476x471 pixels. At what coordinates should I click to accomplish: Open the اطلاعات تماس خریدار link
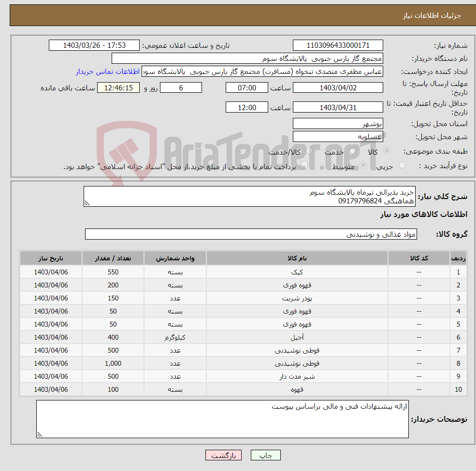click(107, 71)
